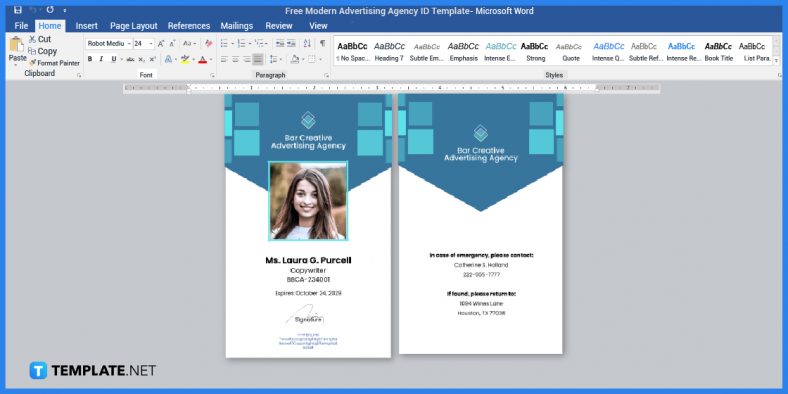
Task: Toggle Bold formatting
Action: (90, 59)
